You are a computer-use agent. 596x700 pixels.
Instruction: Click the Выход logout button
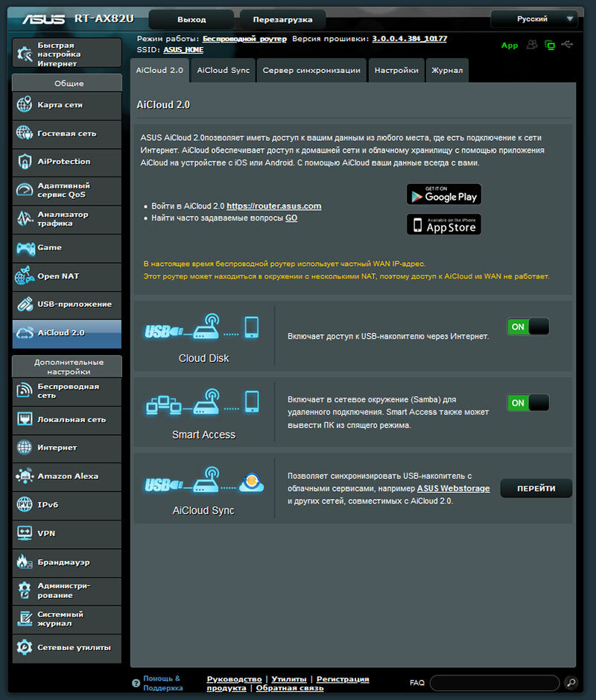point(191,19)
